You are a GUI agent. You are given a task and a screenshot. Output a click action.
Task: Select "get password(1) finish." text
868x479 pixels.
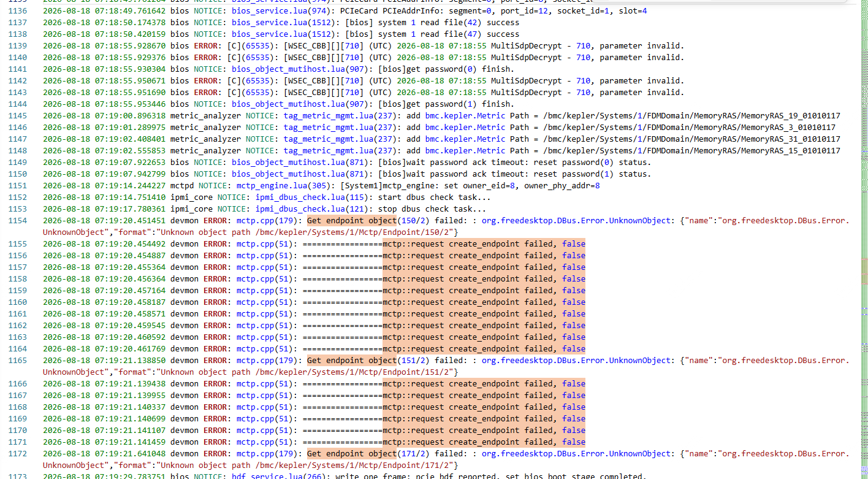(x=460, y=104)
